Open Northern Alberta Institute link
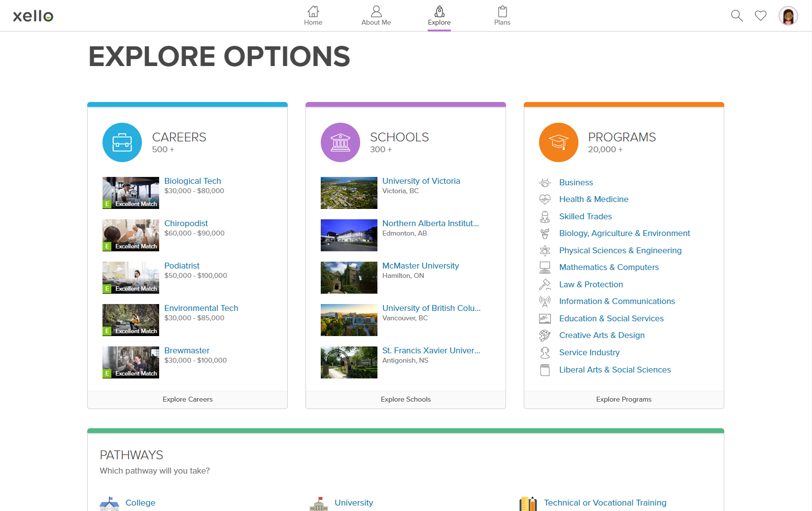The width and height of the screenshot is (812, 511). 431,223
